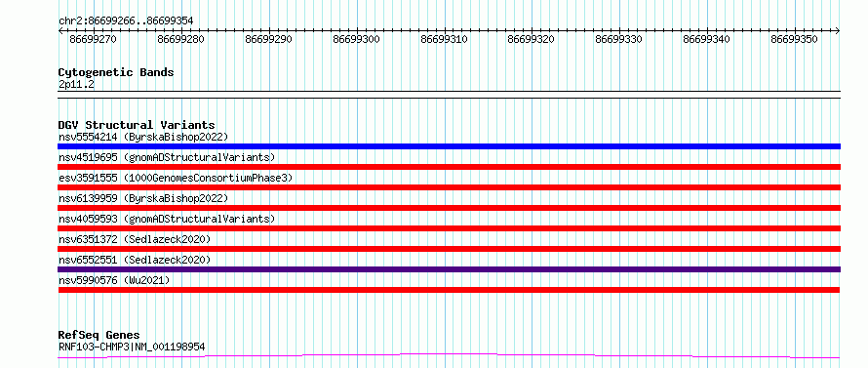Click the nsv5554214 (ByrskaBishop2022) variant label
This screenshot has width=868, height=368.
[x=143, y=137]
